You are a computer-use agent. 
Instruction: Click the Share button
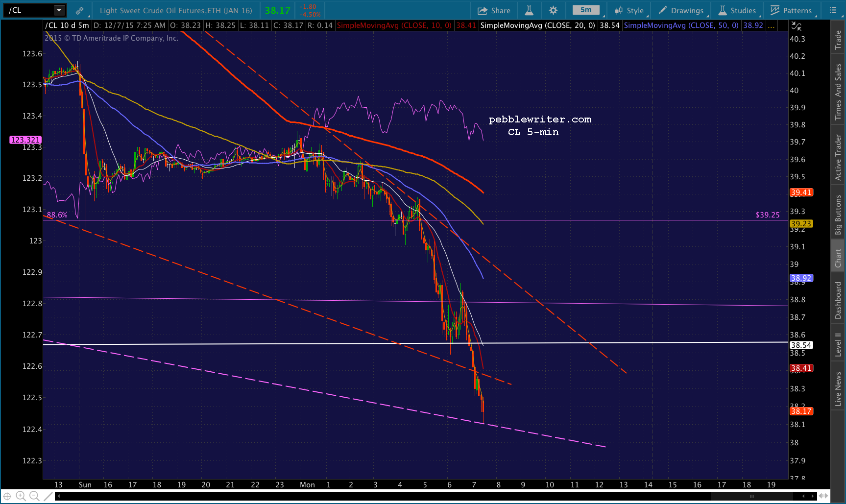(x=494, y=10)
